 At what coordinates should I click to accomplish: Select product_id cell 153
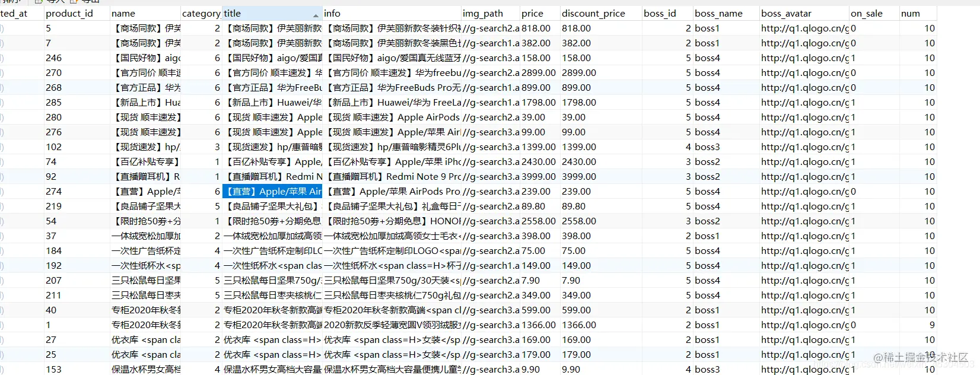(x=77, y=369)
